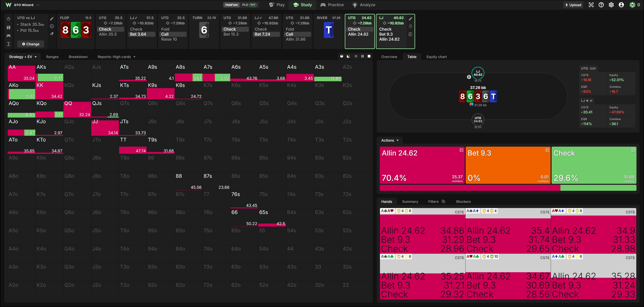Open the Blockers tab
This screenshot has height=307, width=644.
[463, 201]
